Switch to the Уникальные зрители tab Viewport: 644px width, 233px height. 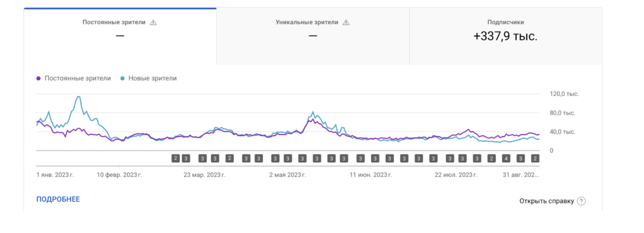pyautogui.click(x=313, y=36)
